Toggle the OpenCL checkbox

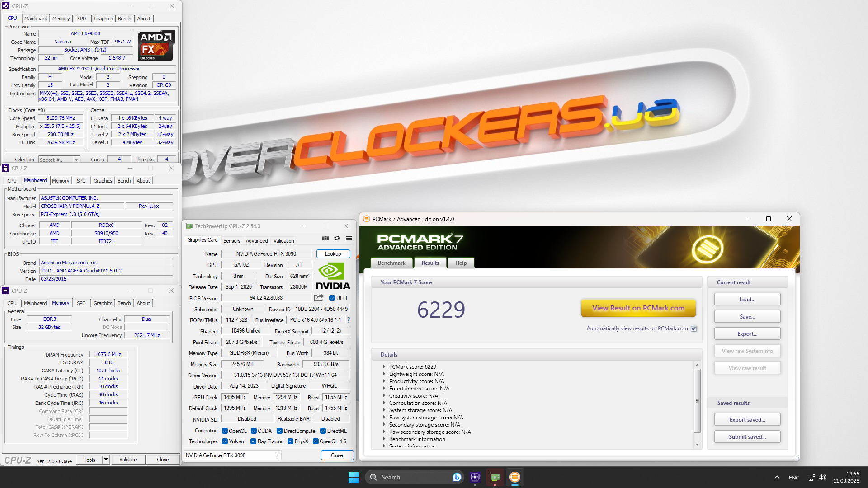click(225, 431)
